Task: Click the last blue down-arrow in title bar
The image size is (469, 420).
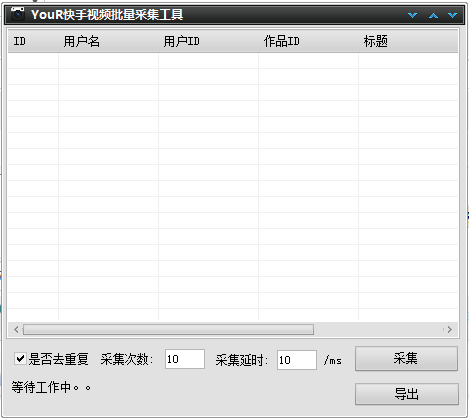Action: pos(452,15)
